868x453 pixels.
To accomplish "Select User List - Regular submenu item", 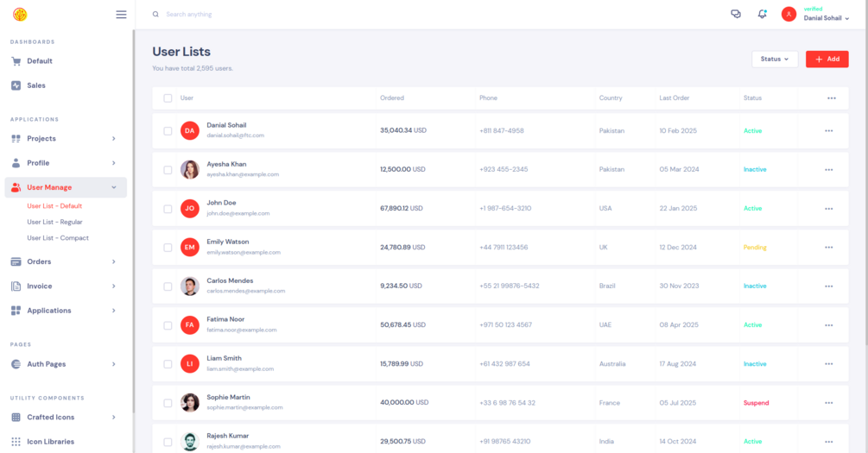I will [x=54, y=222].
